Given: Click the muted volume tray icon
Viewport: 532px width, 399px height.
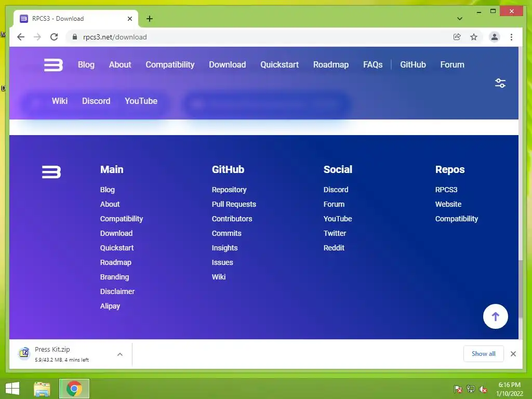Looking at the screenshot, I should point(483,389).
